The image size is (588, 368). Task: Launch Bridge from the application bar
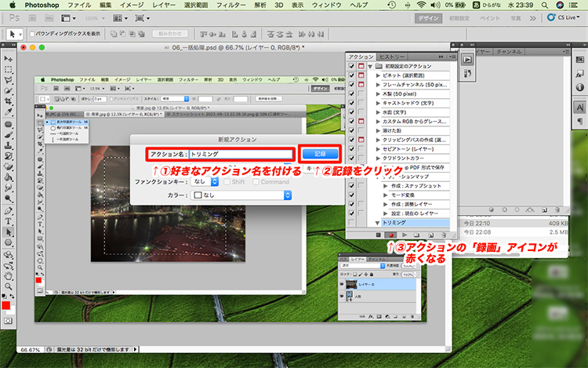tap(33, 18)
